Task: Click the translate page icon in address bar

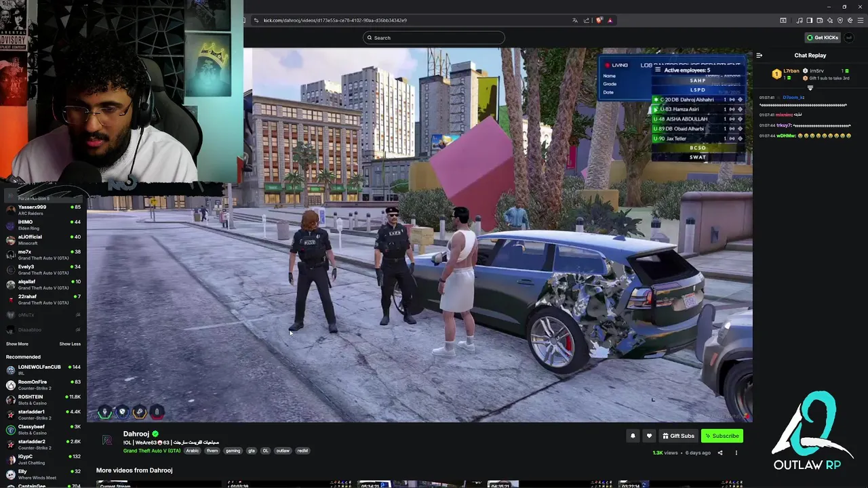Action: point(575,20)
